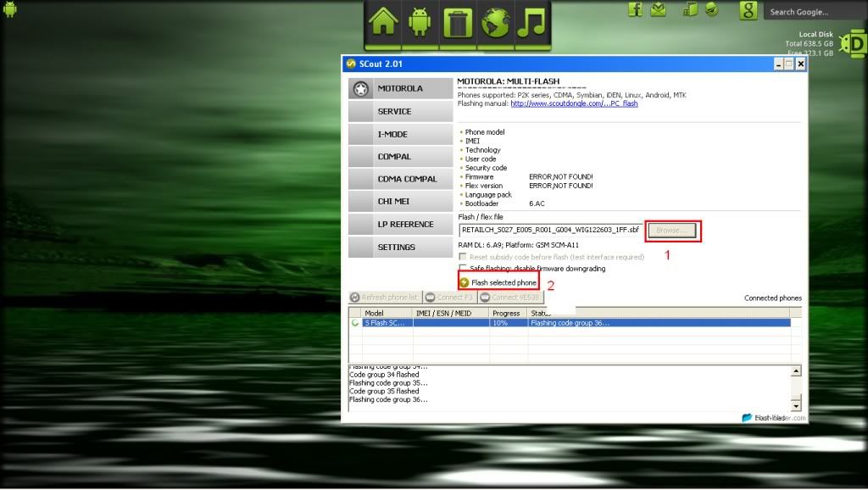Click the Flash / flex file path field
The image size is (868, 490).
click(551, 231)
